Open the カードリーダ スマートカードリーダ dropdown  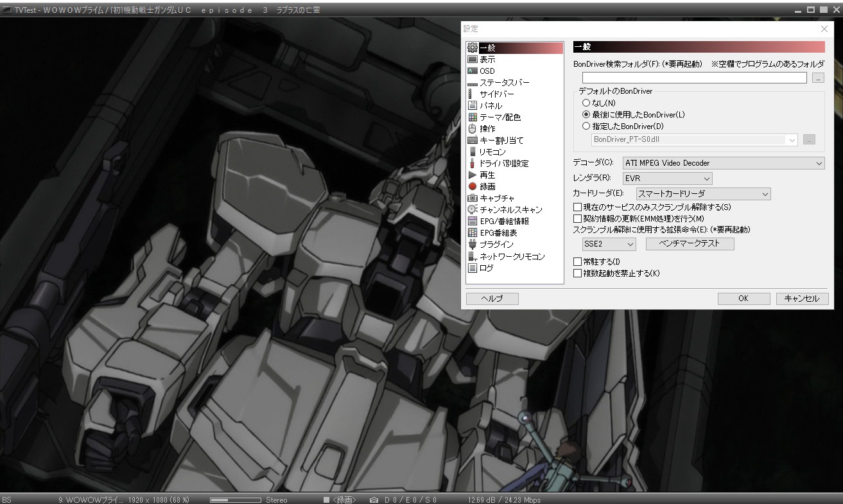[703, 193]
